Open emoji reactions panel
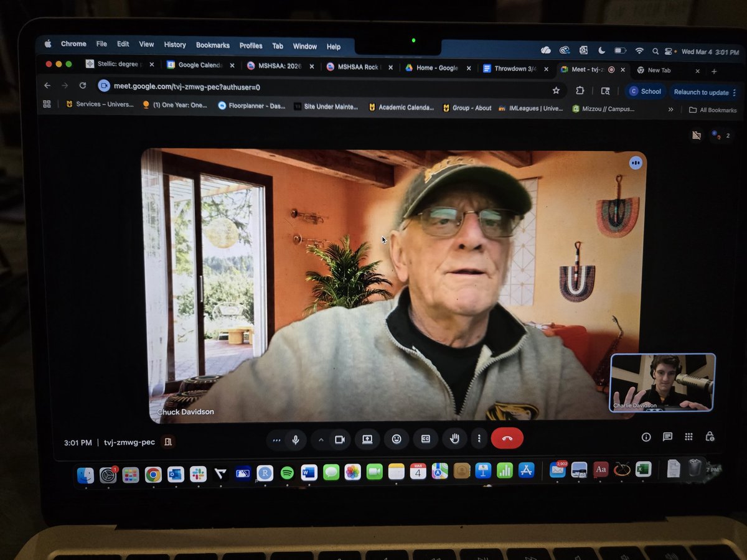The image size is (747, 560). (x=397, y=439)
